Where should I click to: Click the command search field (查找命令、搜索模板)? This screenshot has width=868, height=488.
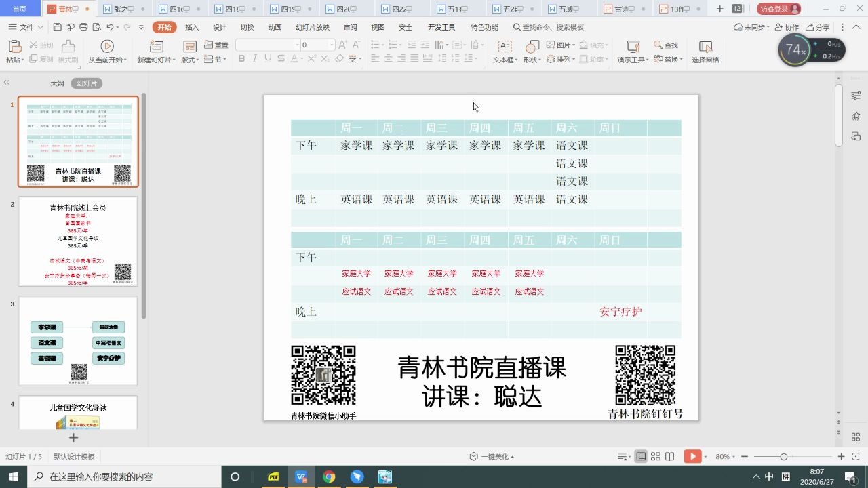tap(548, 27)
